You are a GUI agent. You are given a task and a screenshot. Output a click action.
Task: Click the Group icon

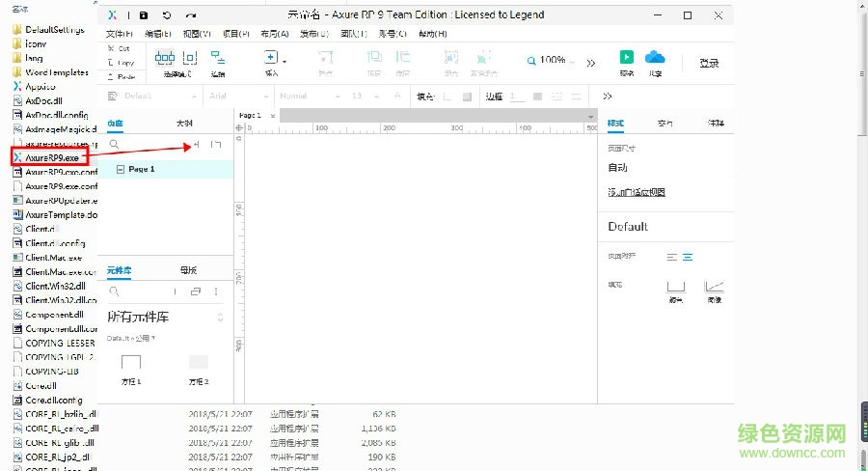(x=451, y=57)
